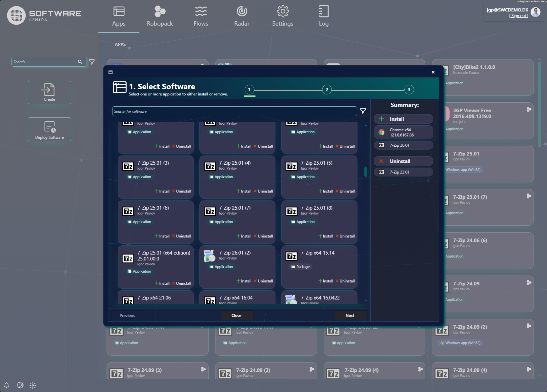Screen dimensions: 547x392
Task: Open the apps filter funnel in sidebar
Action: point(92,62)
